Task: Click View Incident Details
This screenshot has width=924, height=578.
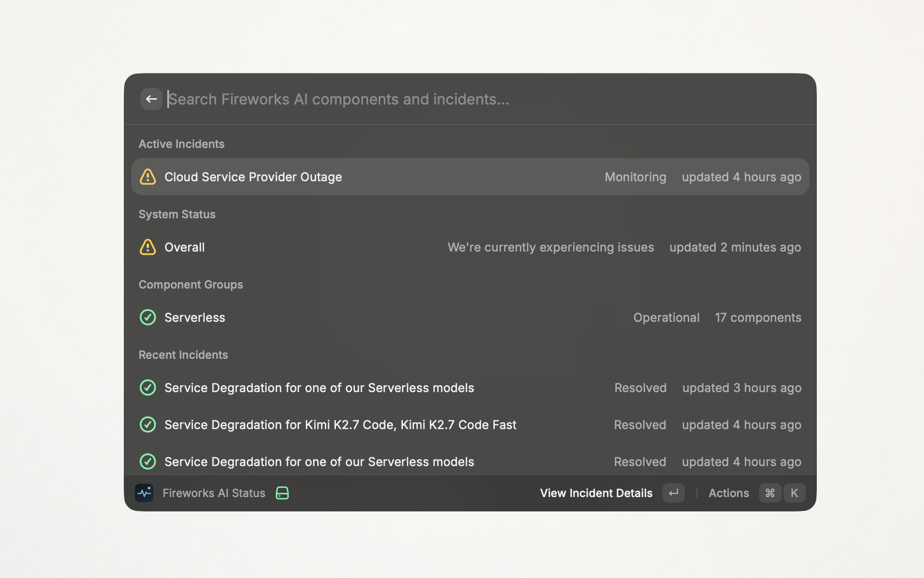Action: tap(596, 493)
